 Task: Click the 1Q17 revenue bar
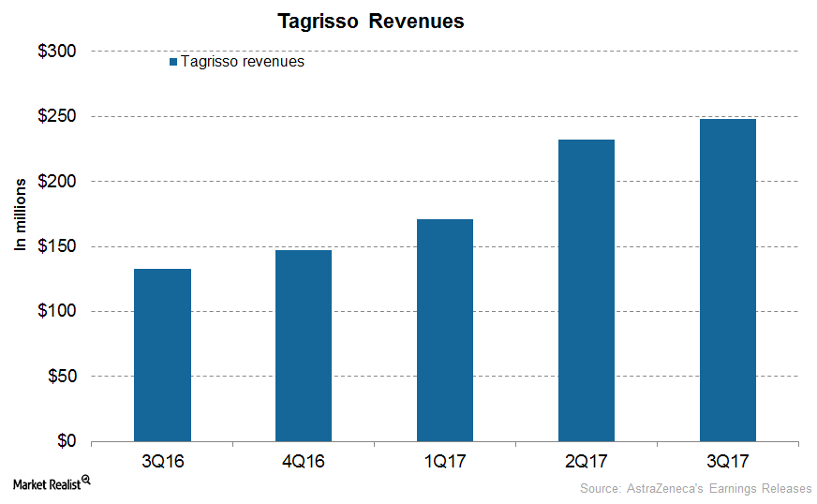(x=445, y=331)
